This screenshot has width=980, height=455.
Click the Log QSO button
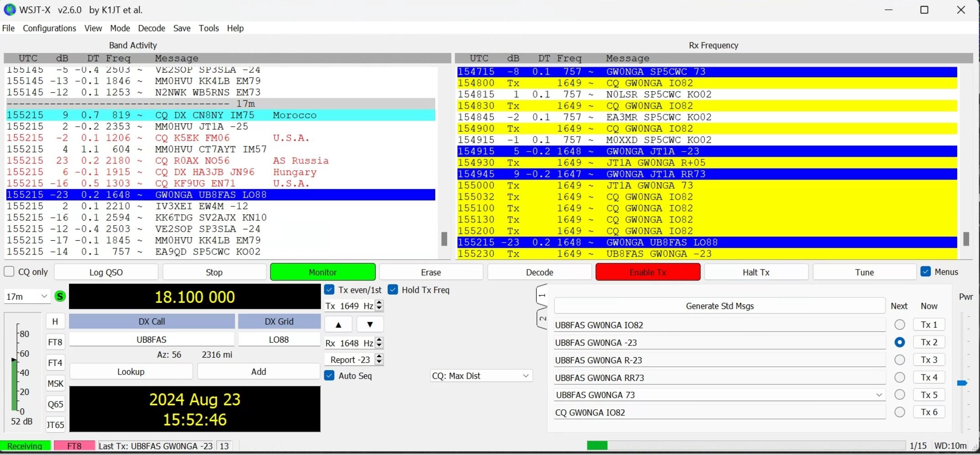click(106, 272)
